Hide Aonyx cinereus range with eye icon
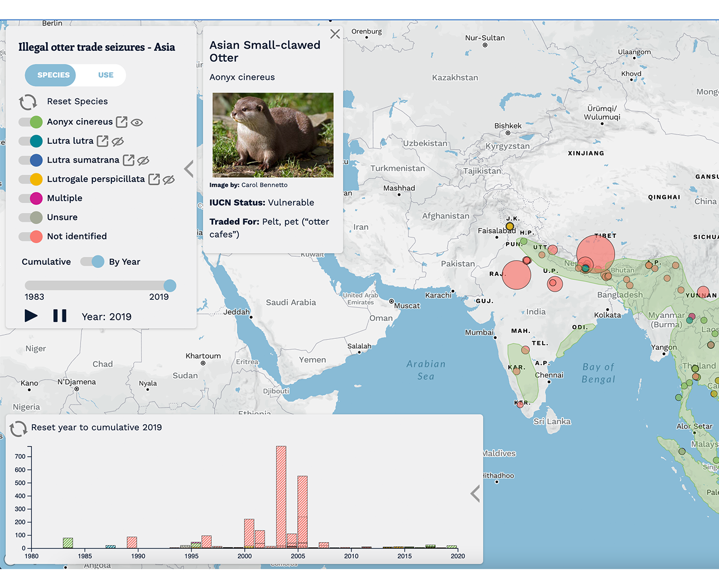 pyautogui.click(x=137, y=123)
